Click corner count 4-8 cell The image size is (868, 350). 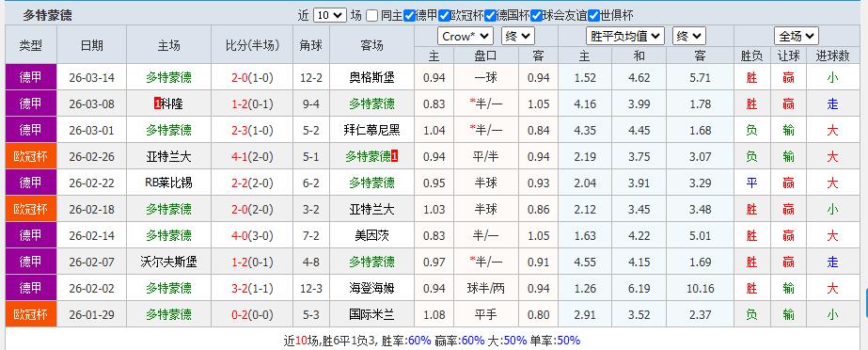point(311,262)
